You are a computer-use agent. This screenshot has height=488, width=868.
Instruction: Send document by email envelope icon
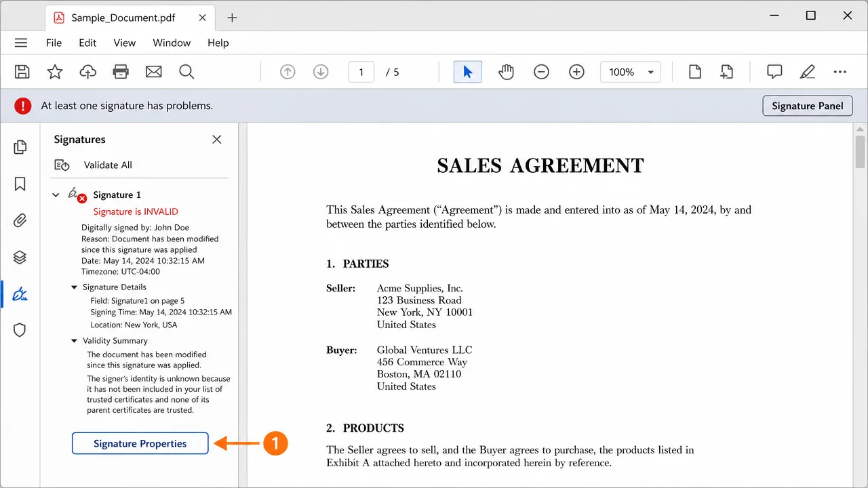[154, 72]
